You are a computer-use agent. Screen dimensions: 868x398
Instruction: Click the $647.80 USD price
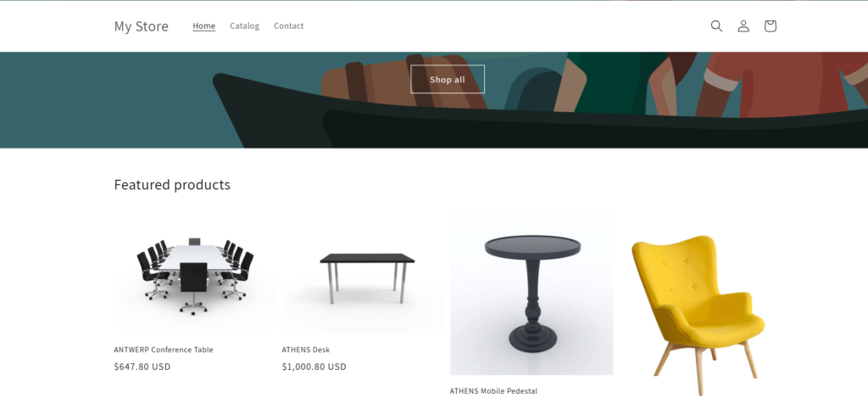coord(142,367)
